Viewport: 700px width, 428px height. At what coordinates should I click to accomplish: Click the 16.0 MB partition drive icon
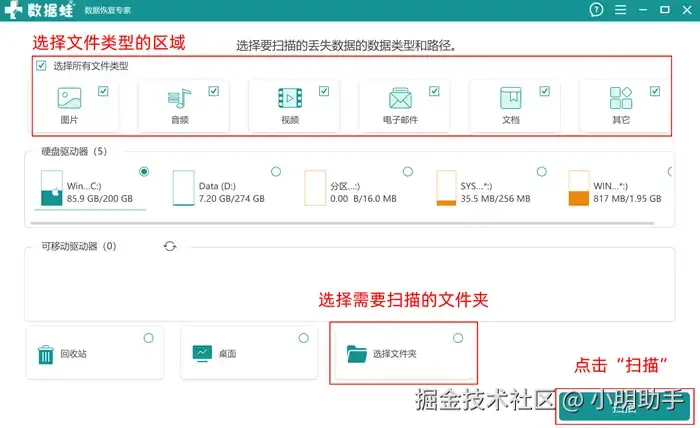pyautogui.click(x=315, y=188)
